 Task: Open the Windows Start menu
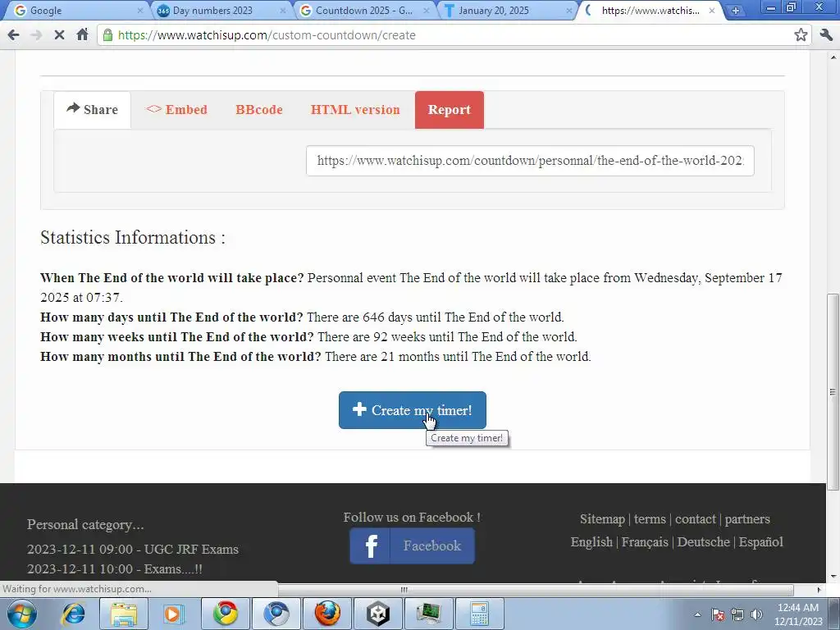(x=22, y=614)
